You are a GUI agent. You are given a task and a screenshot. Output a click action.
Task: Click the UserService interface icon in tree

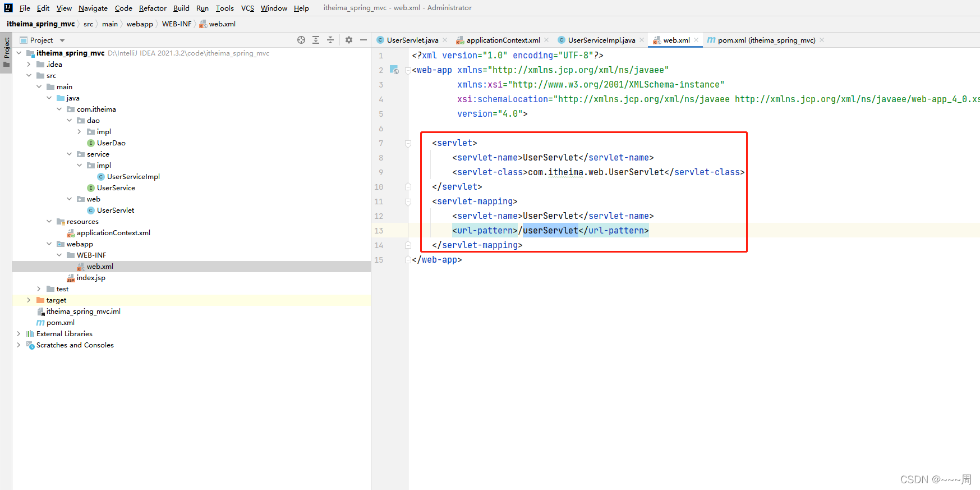(91, 188)
